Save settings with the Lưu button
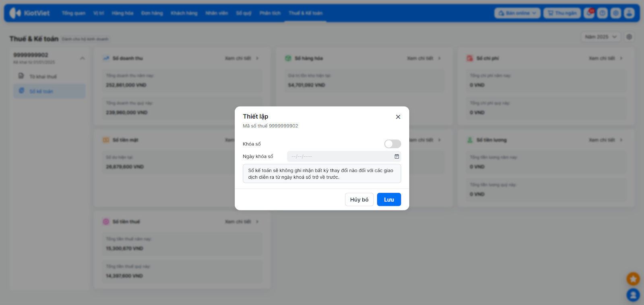 click(389, 199)
